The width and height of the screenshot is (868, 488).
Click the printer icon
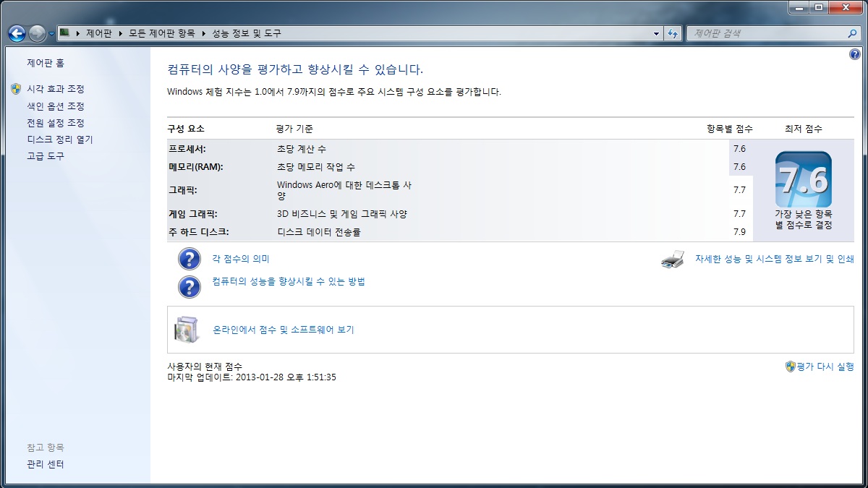point(673,260)
